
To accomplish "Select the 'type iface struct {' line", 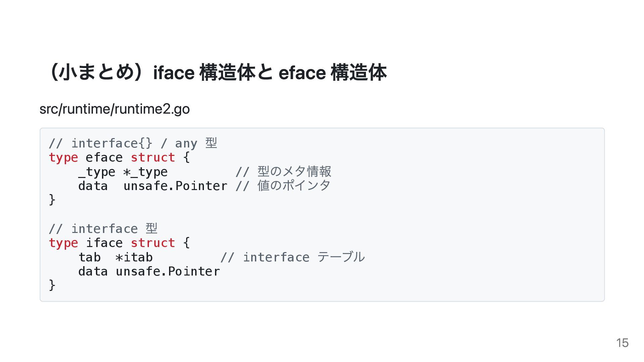I will [119, 243].
